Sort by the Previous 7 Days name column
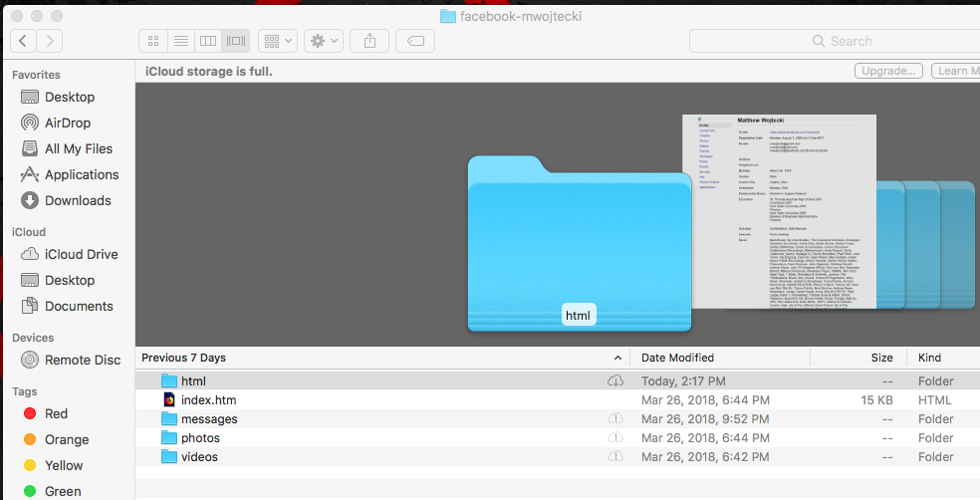 tap(381, 358)
